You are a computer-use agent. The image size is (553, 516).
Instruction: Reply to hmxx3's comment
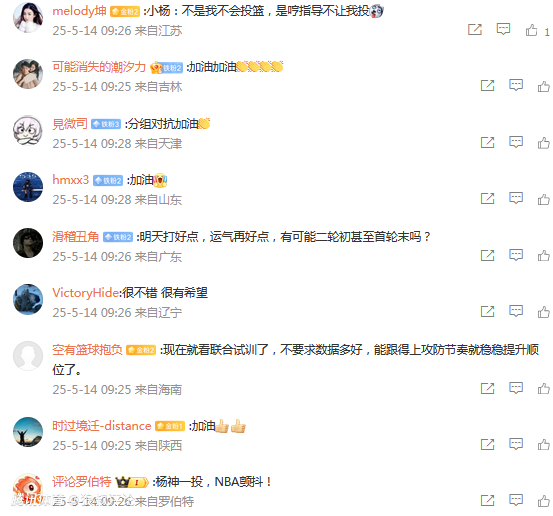(516, 198)
